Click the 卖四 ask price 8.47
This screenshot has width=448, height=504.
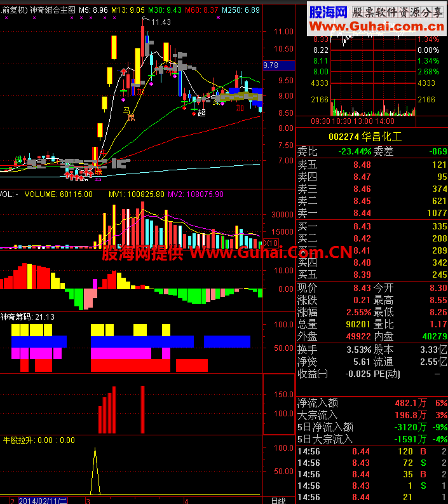pyautogui.click(x=362, y=177)
